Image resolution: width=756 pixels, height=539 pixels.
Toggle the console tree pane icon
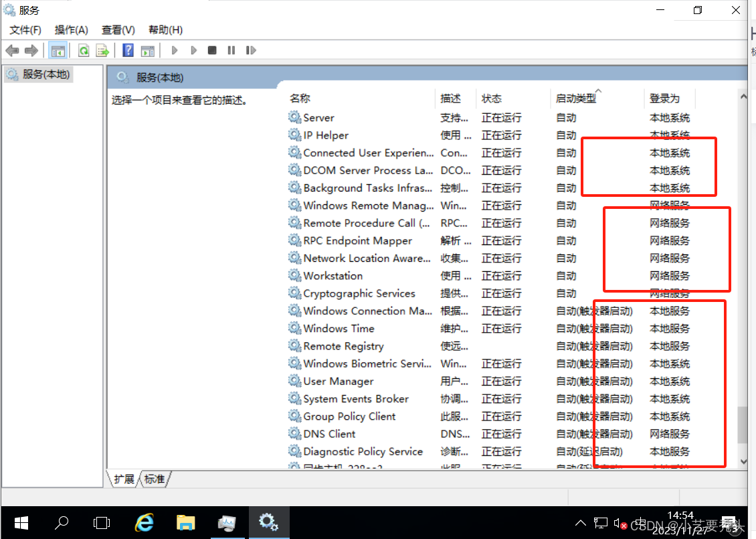[58, 50]
